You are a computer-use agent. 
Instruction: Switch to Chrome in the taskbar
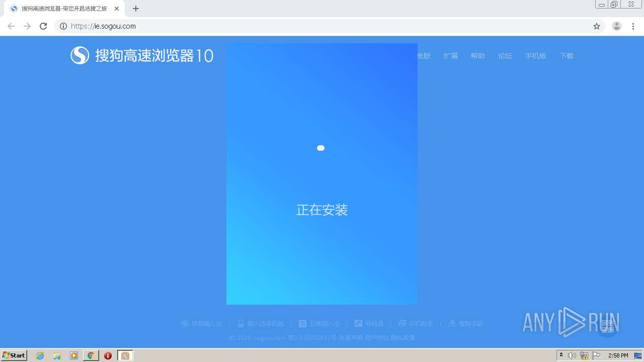pos(91,355)
